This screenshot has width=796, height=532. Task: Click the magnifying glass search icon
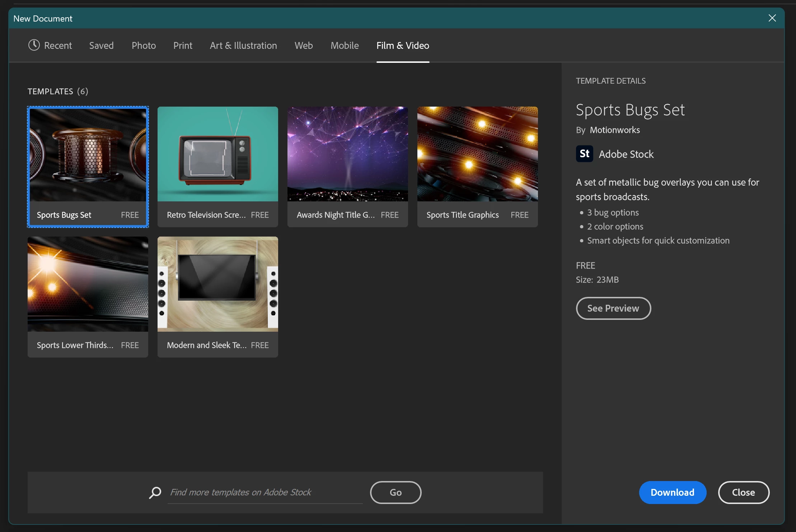pyautogui.click(x=155, y=493)
